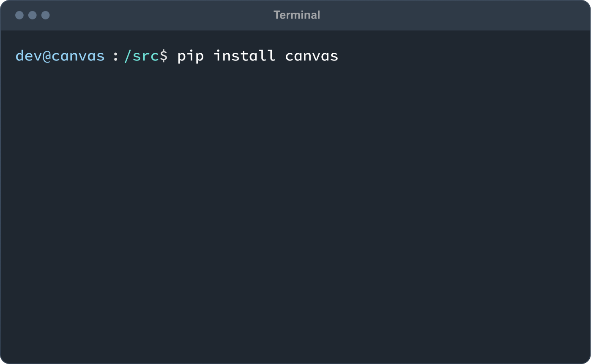Screen dimensions: 591x364
Task: Click the word pip in the command
Action: (x=190, y=56)
